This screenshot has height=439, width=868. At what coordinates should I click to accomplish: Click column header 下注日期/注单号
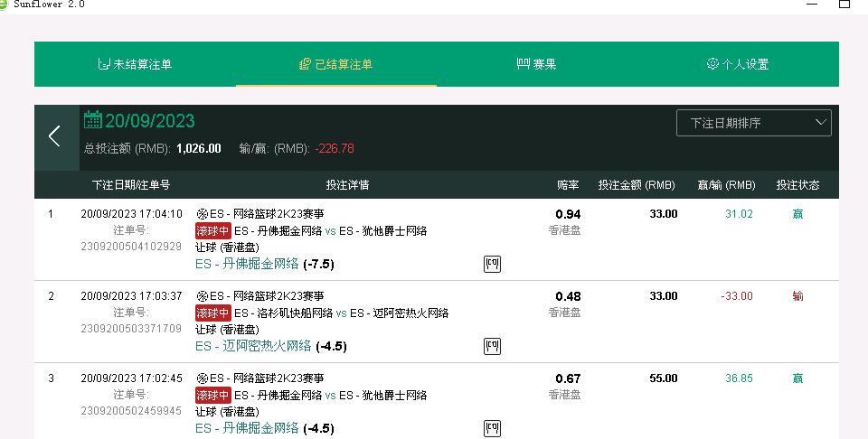(x=131, y=184)
